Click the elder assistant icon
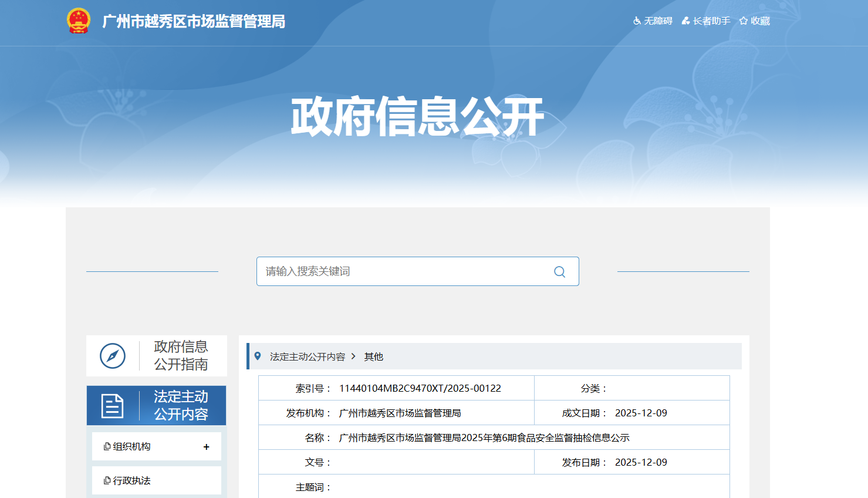 [x=685, y=21]
